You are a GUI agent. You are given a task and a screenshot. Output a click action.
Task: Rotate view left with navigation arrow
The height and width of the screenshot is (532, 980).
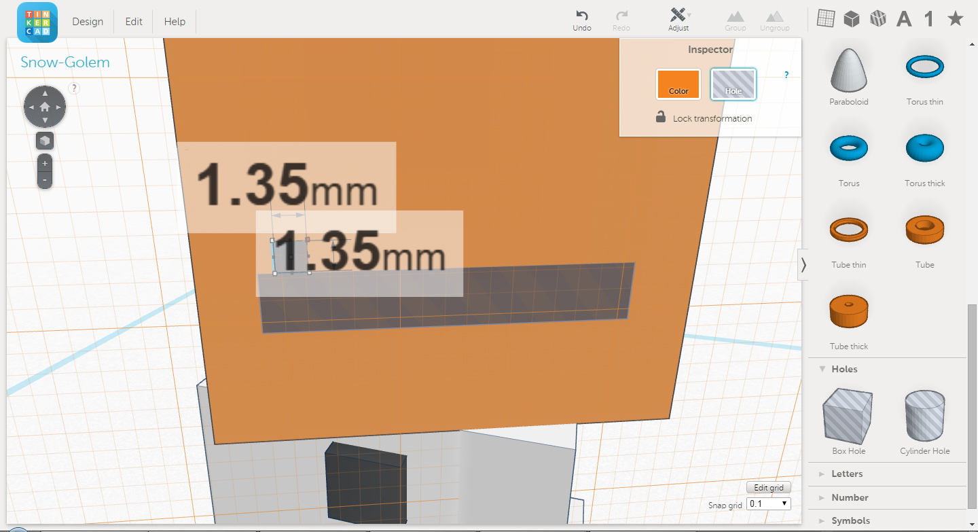point(31,107)
